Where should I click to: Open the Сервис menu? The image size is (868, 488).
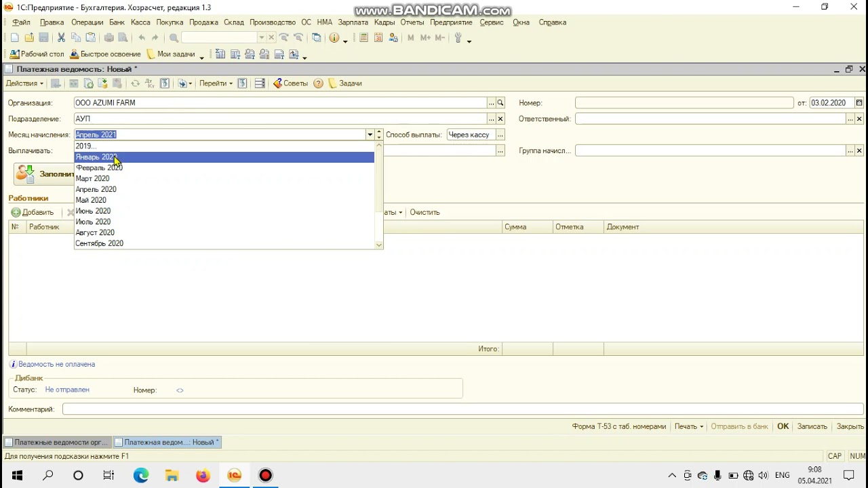click(492, 22)
